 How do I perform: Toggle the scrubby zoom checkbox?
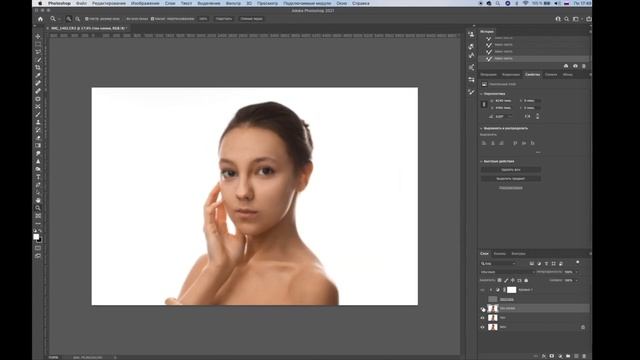point(152,19)
